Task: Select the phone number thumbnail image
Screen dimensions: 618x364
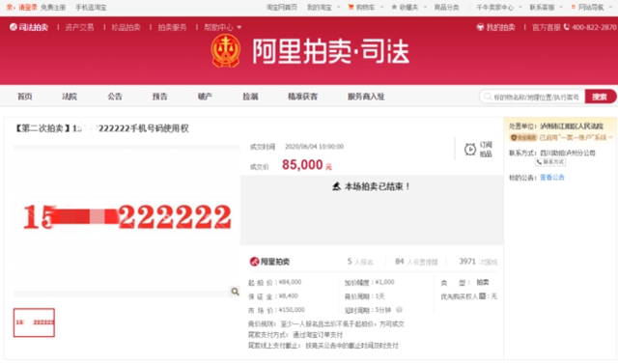Action: click(34, 322)
